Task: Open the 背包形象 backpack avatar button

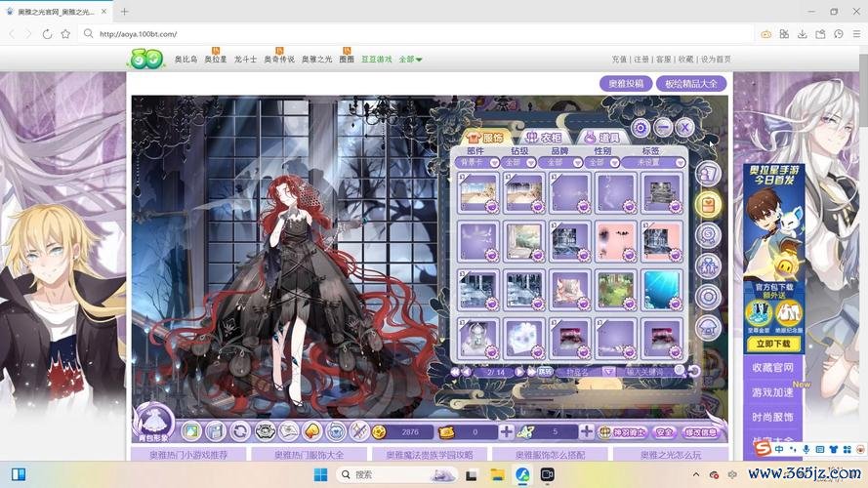Action: 153,424
